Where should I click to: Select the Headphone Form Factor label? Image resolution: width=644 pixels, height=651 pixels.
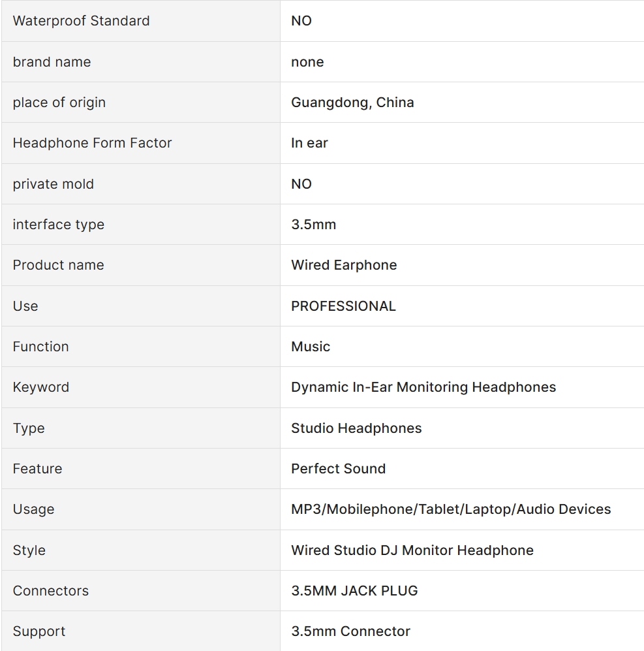click(92, 143)
